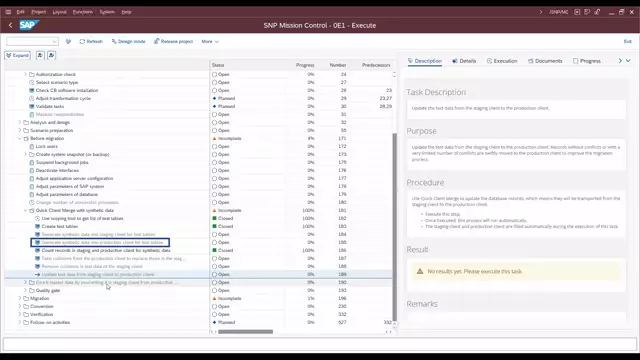640x360 pixels.
Task: Click the Migration folder icon
Action: click(x=26, y=298)
